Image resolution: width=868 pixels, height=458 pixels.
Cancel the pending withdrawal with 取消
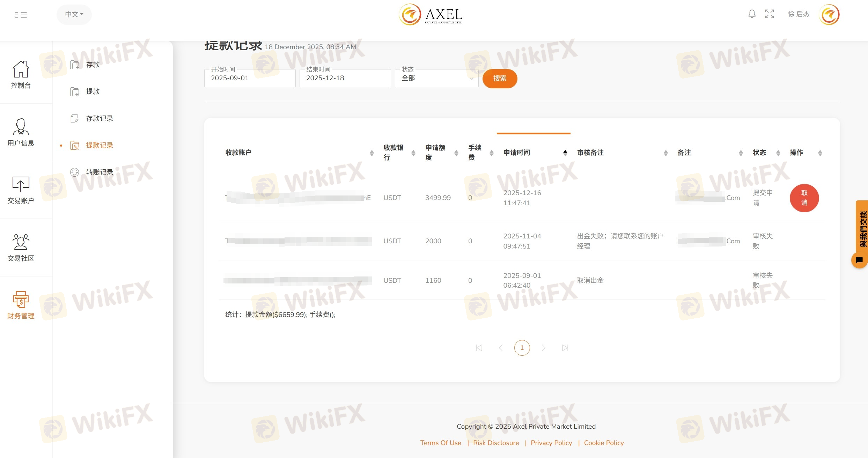point(804,198)
